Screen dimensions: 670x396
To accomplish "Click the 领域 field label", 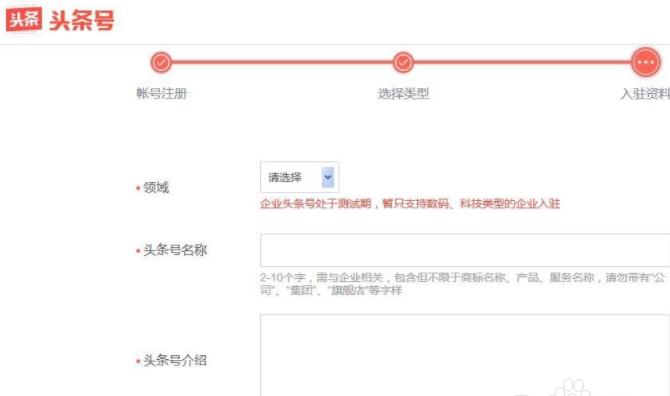I will pos(156,187).
